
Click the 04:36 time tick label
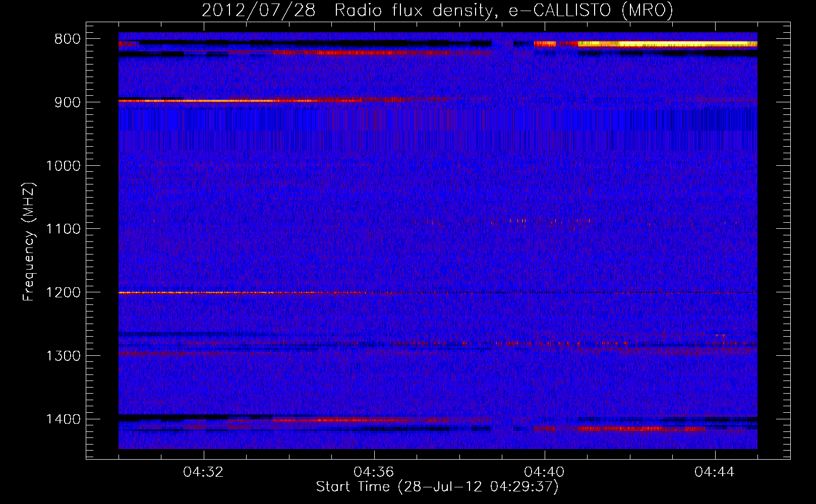point(374,472)
